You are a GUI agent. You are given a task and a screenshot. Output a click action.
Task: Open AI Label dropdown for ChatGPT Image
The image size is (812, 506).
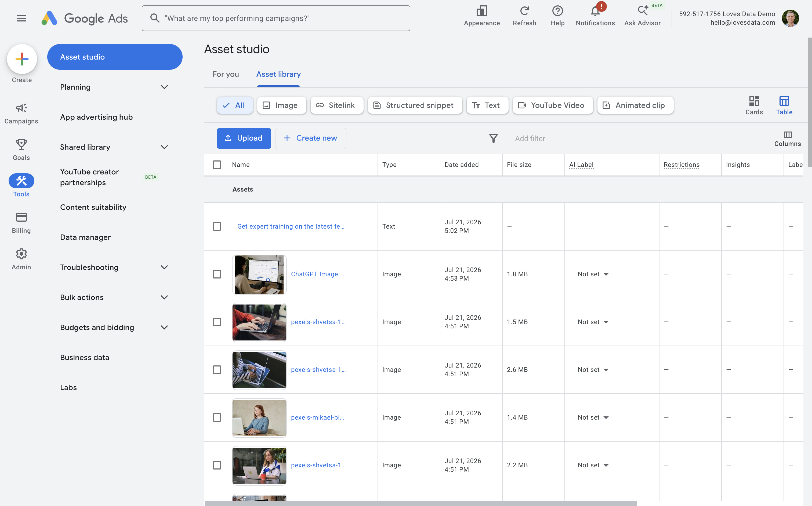[593, 274]
